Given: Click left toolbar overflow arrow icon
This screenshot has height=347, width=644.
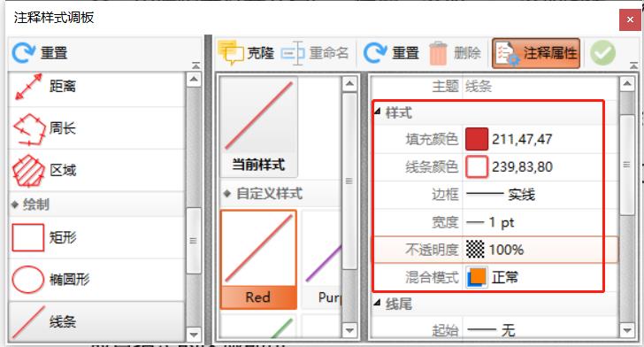Looking at the screenshot, I should click(x=195, y=66).
